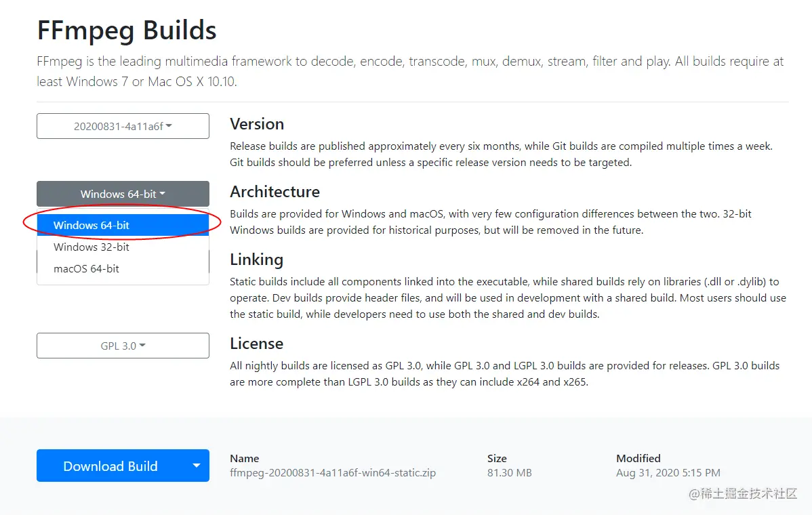Choose Windows 32-bit architecture option
The width and height of the screenshot is (812, 515).
pos(123,247)
